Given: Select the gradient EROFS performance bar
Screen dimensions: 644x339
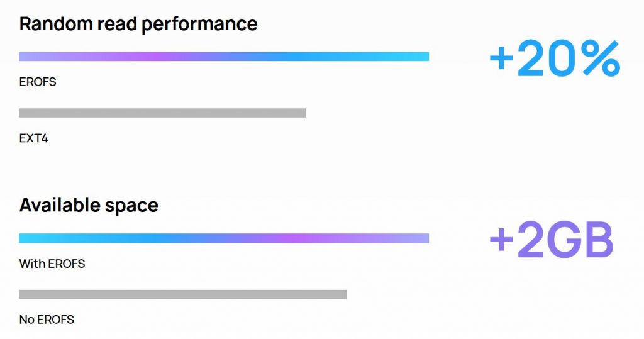Looking at the screenshot, I should (x=224, y=57).
